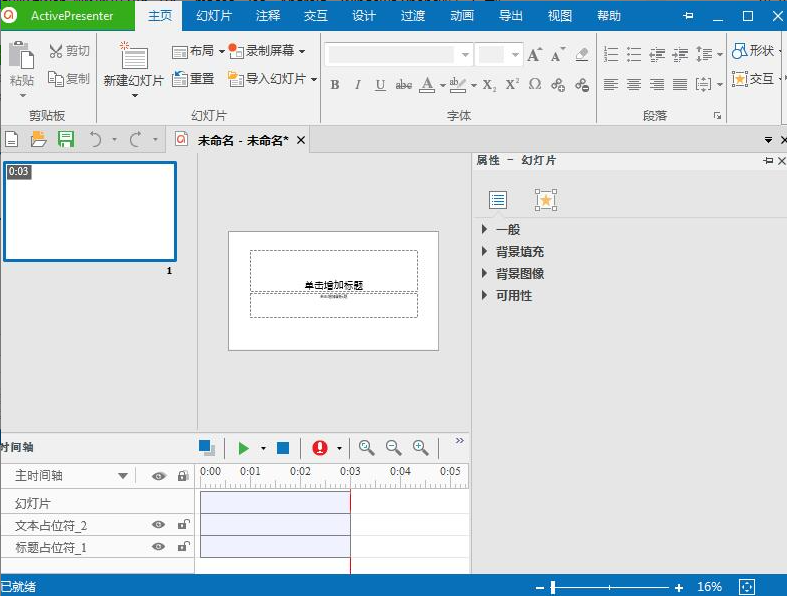Screen dimensions: 787x596
Task: Undo the last action
Action: (x=95, y=139)
